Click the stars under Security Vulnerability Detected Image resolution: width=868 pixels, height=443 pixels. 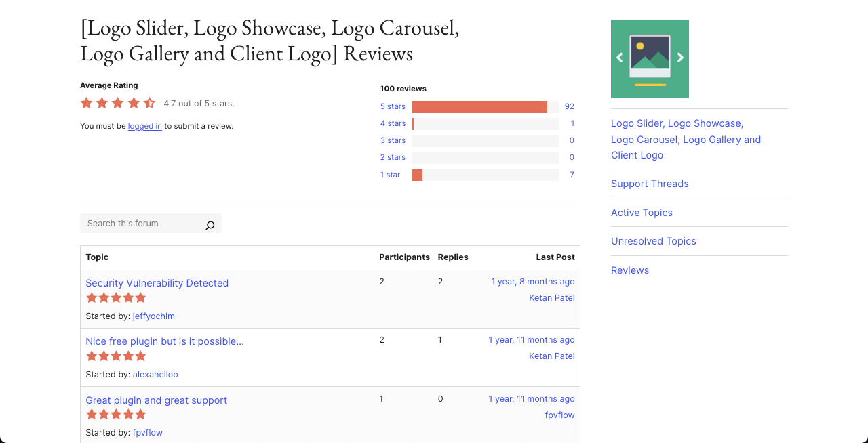[x=116, y=297]
